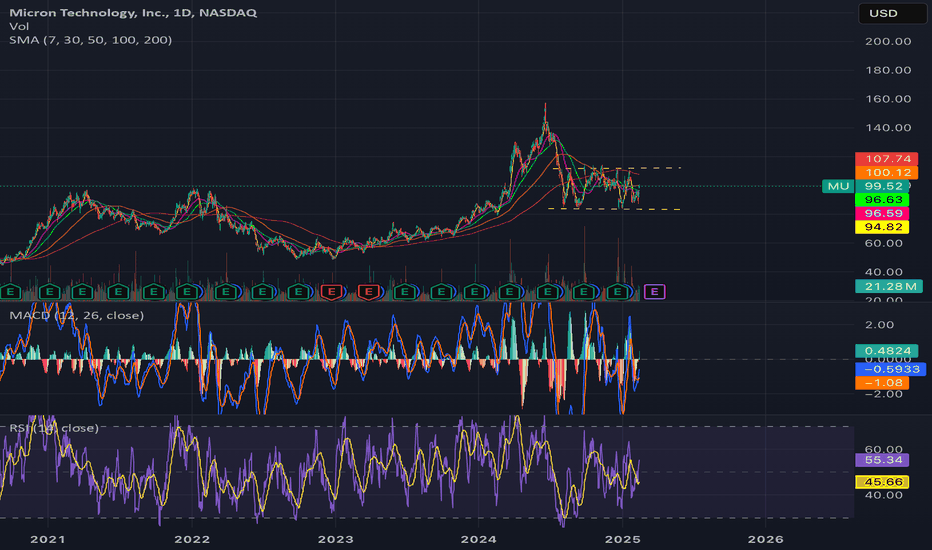Click the 21.28M volume label

[x=889, y=287]
